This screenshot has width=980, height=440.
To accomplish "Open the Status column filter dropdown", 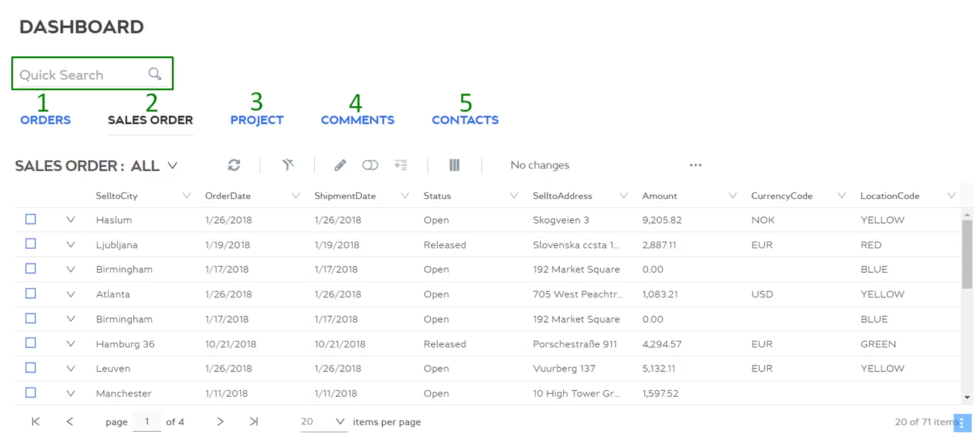I will coord(513,196).
